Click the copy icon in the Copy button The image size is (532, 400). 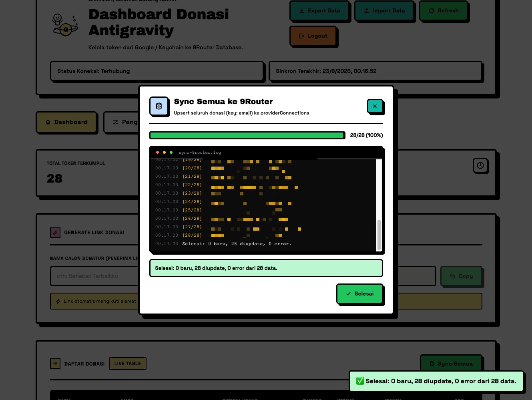(453, 276)
